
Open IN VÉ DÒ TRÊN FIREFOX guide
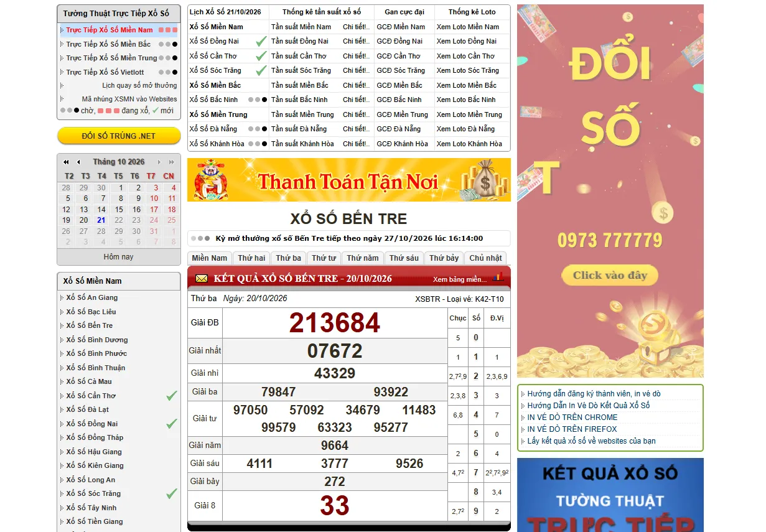[x=572, y=429]
